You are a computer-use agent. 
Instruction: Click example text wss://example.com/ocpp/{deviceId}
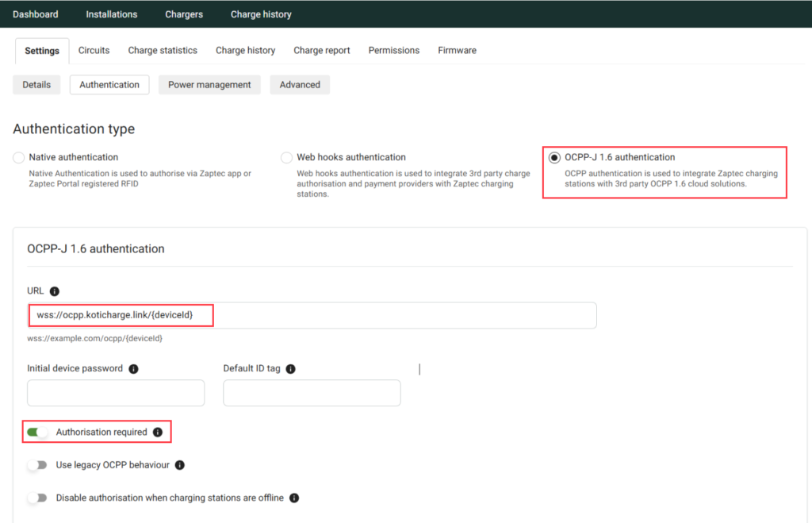[x=95, y=338]
